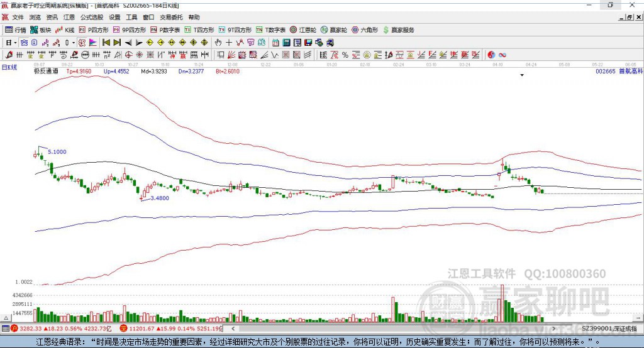The image size is (644, 348).
Task: Click the SZ399001 深证成指 status label
Action: coord(609,329)
